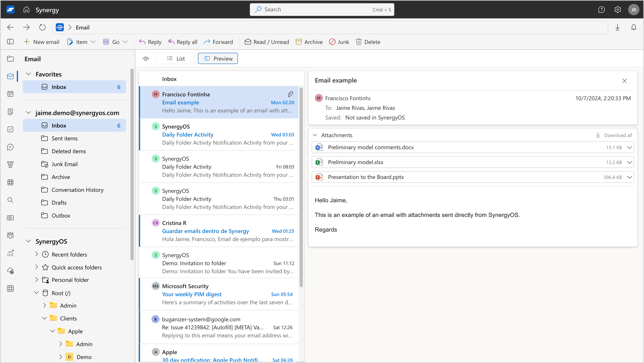
Task: Click Download all attachments
Action: 614,135
